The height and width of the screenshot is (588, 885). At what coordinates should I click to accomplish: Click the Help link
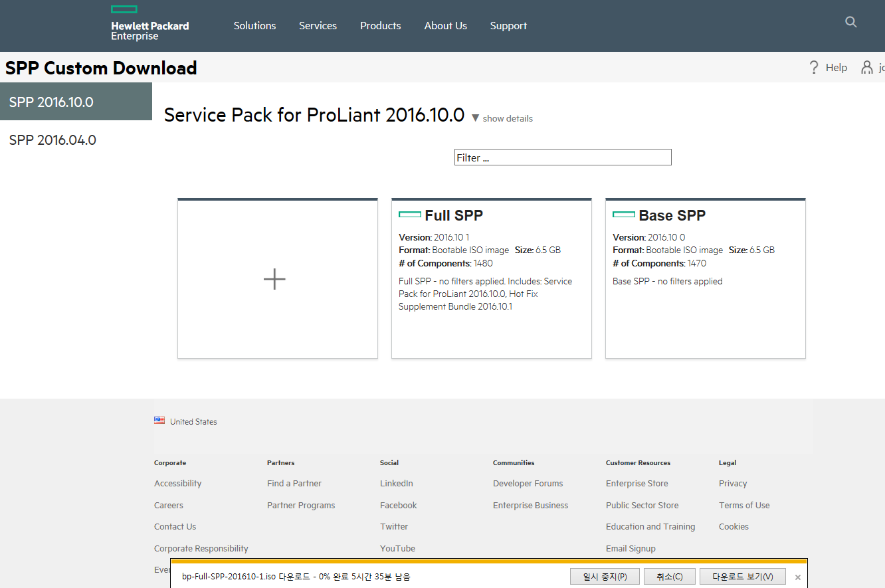tap(836, 68)
